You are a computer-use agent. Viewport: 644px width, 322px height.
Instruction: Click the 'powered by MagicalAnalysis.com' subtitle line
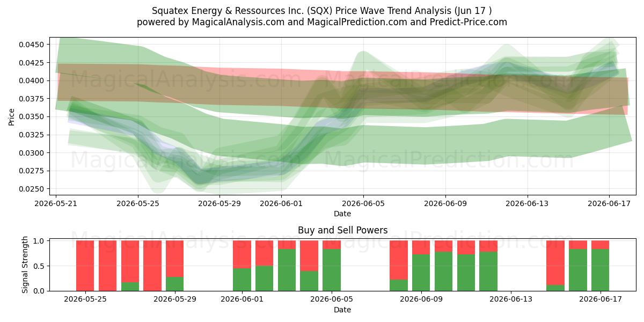(322, 22)
